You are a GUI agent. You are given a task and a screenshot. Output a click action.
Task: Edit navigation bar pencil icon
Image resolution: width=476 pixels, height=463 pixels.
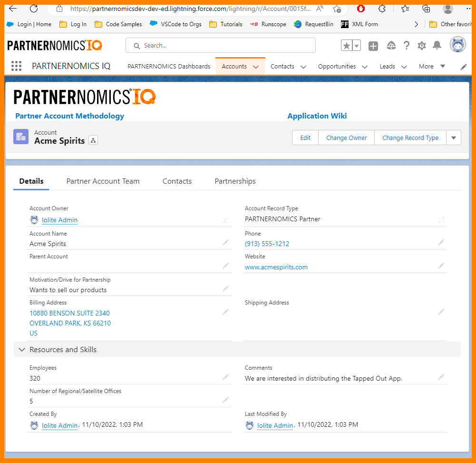[463, 67]
